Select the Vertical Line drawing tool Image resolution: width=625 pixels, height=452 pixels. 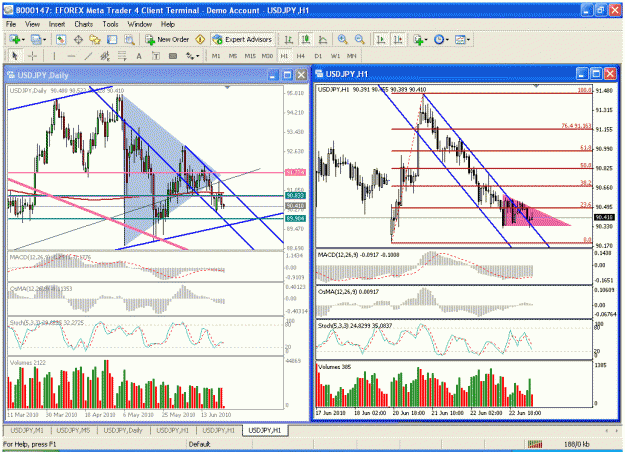(54, 56)
